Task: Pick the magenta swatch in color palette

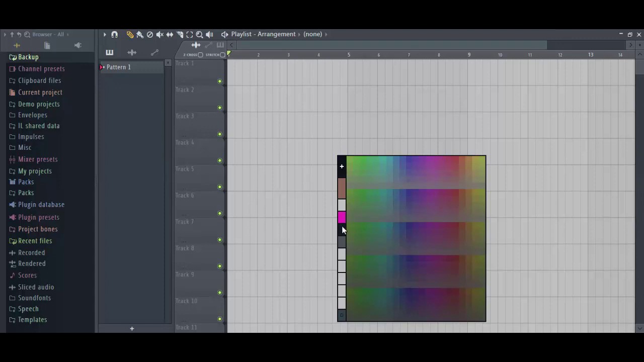Action: (x=342, y=217)
